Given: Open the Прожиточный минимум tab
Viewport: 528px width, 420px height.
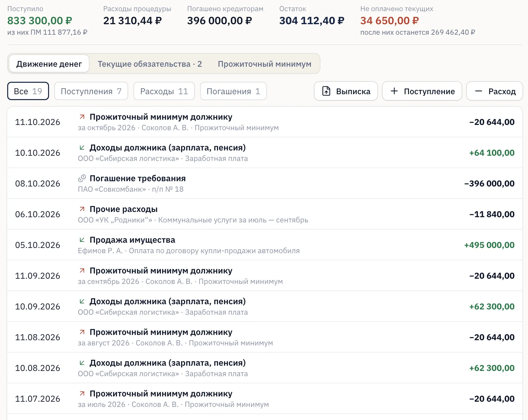Looking at the screenshot, I should (264, 64).
